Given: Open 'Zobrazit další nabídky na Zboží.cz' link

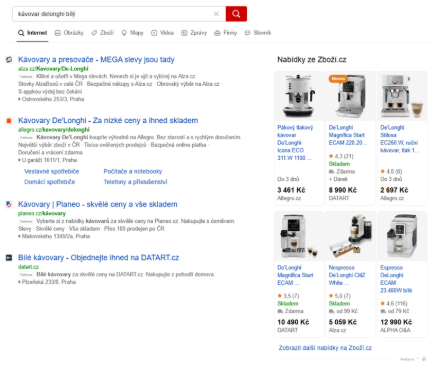Looking at the screenshot, I should click(x=325, y=348).
